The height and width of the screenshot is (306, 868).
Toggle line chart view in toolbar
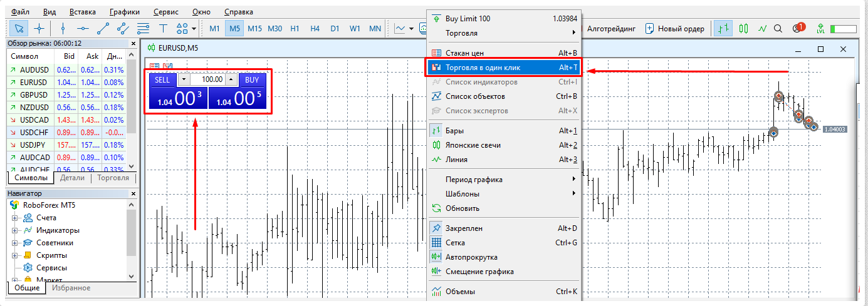click(762, 28)
